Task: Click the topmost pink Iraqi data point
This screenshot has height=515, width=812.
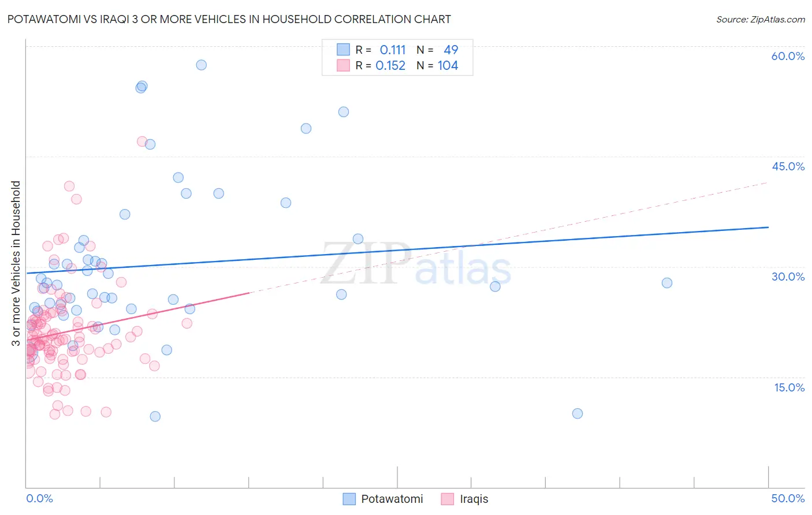Action: [x=142, y=141]
